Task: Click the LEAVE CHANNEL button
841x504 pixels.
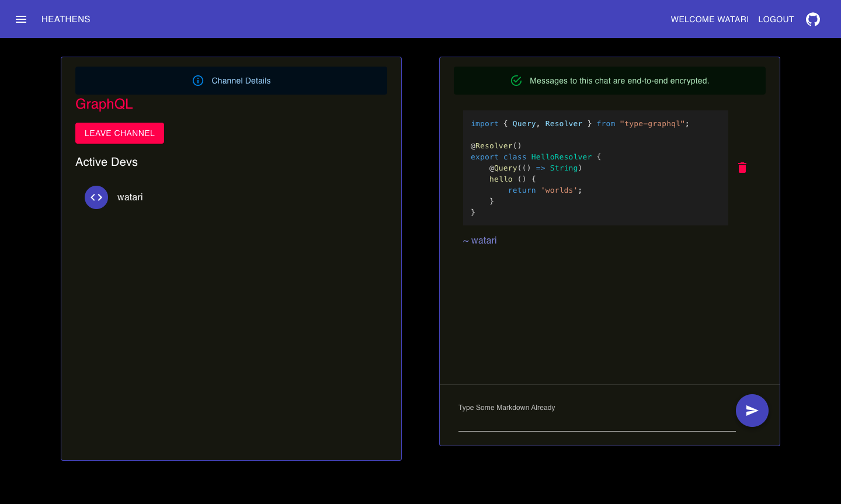Action: (120, 133)
